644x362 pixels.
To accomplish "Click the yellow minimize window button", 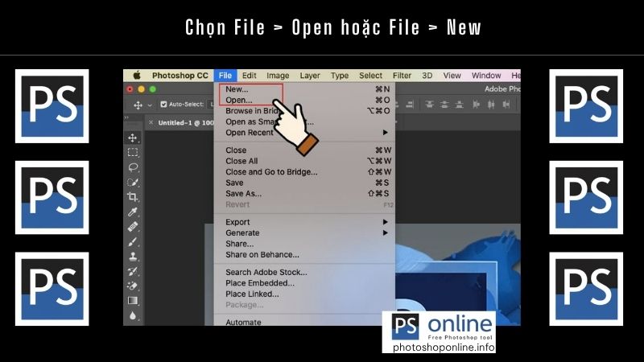I will pyautogui.click(x=142, y=89).
